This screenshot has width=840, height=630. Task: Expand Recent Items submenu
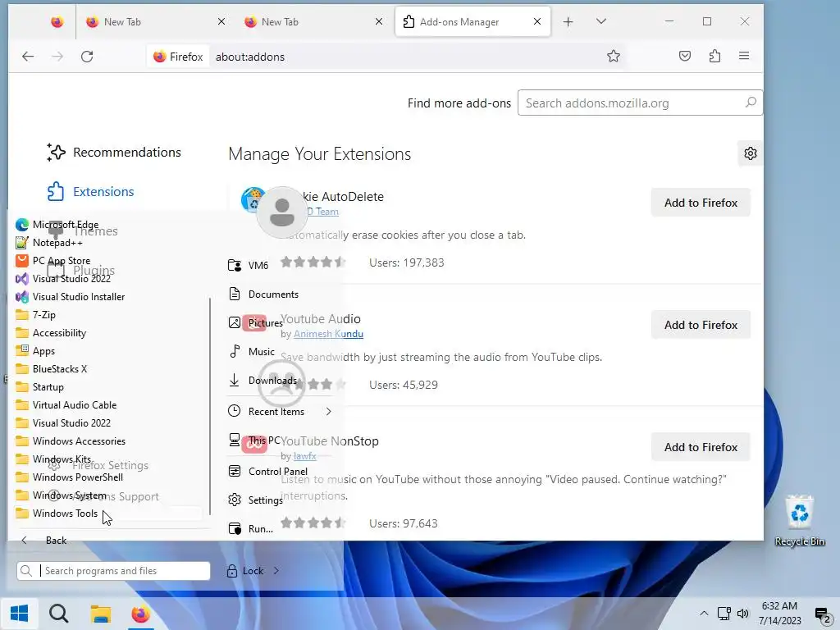281,412
